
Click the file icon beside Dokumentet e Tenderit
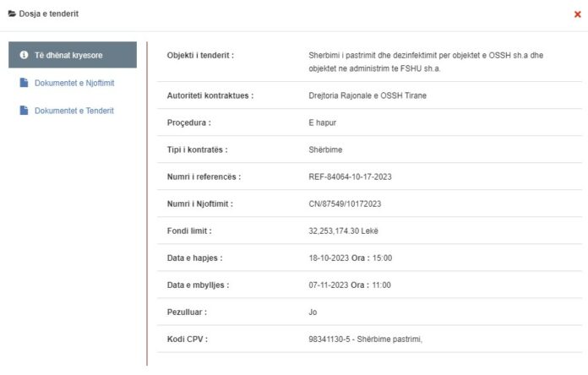coord(24,111)
